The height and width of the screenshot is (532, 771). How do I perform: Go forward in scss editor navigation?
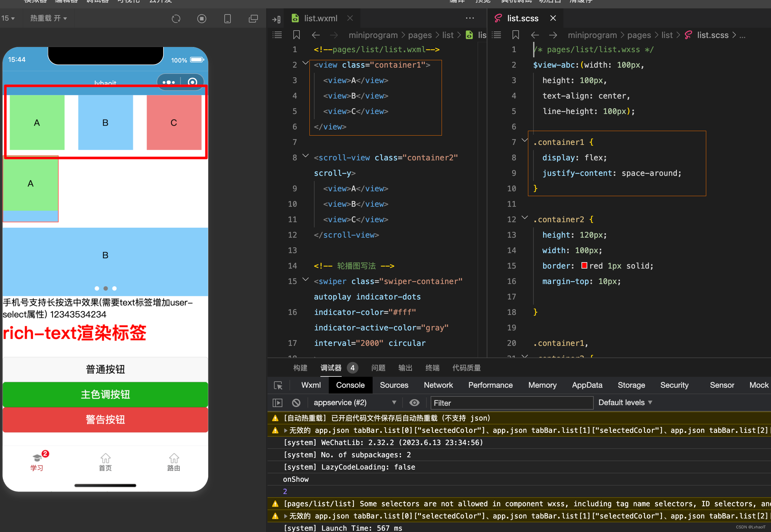click(x=553, y=35)
